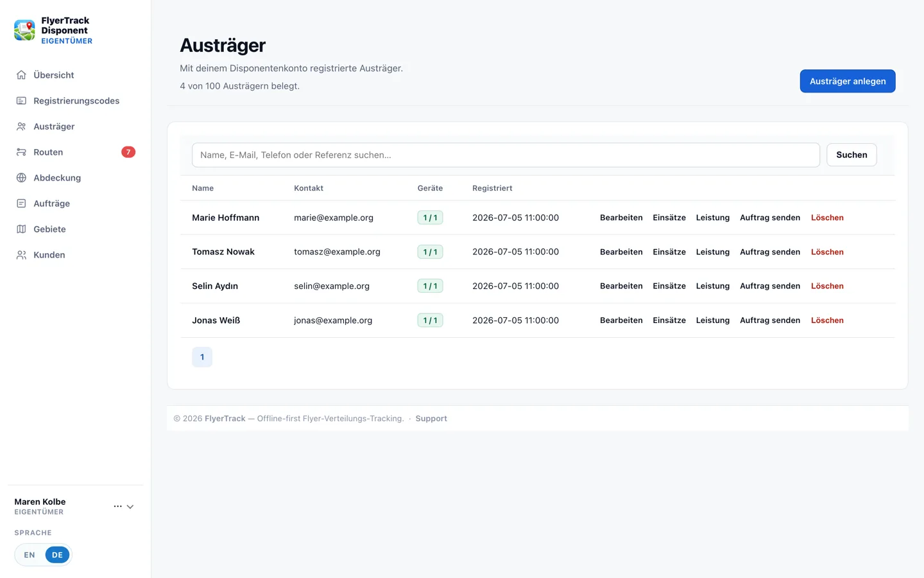924x578 pixels.
Task: Click email selin@example.org
Action: [x=332, y=286]
